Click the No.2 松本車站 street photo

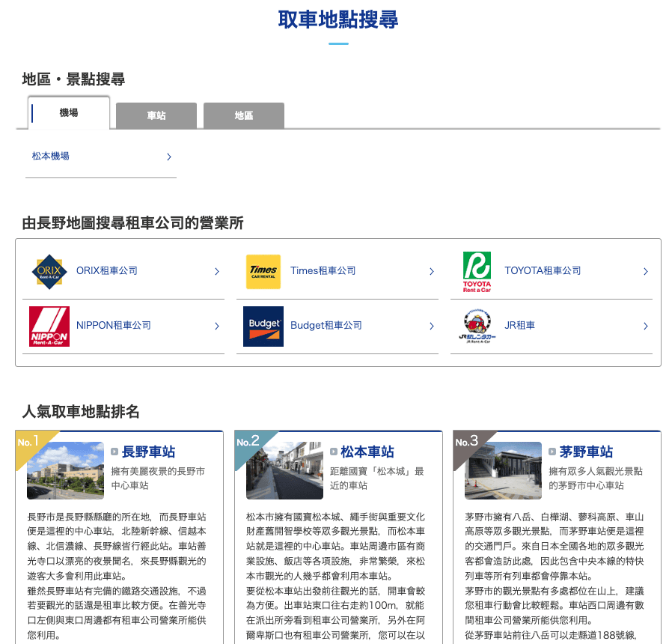(x=284, y=471)
